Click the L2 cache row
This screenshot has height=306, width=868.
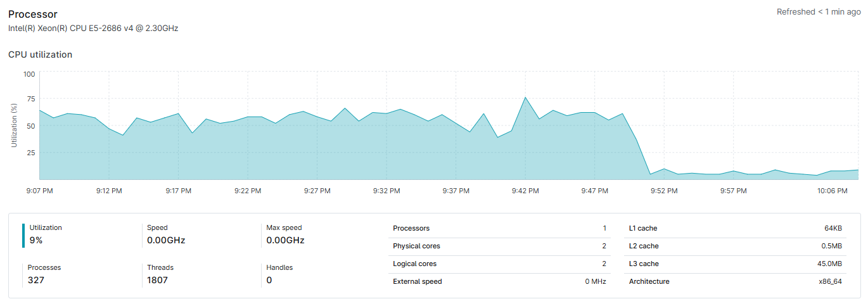point(736,246)
